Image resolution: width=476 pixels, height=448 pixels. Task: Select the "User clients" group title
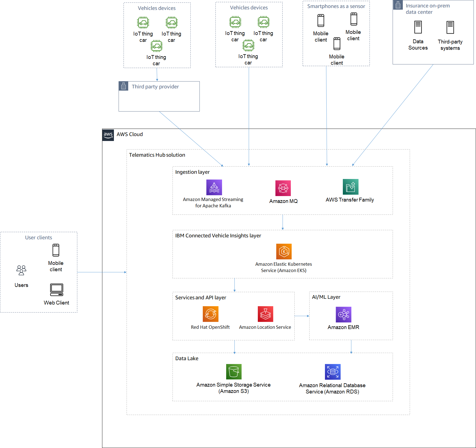39,238
